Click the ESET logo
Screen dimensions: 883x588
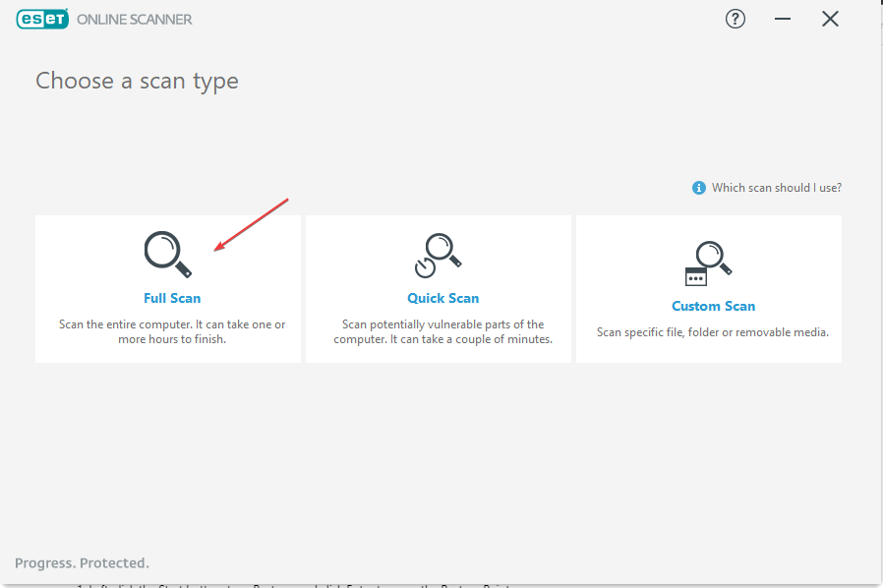click(42, 19)
